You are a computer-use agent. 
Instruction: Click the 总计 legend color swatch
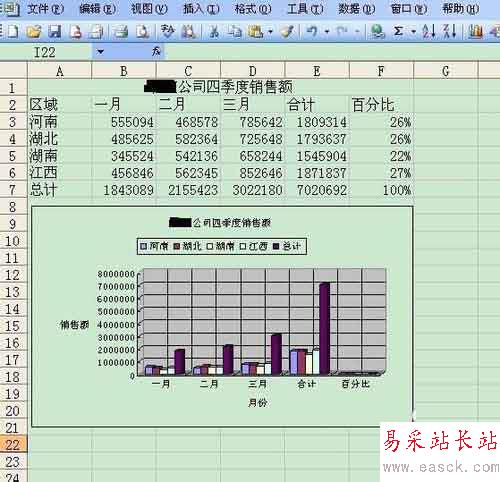276,246
